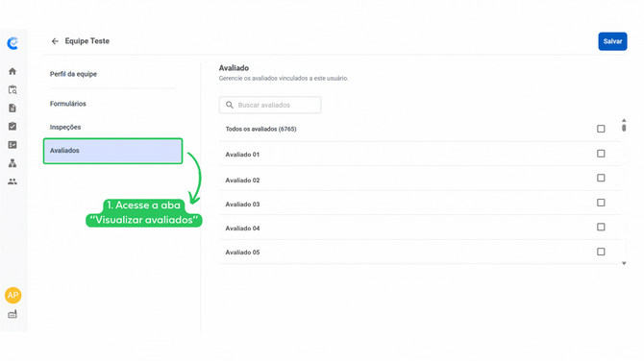Click the Avaliado 01 row text
Image resolution: width=644 pixels, height=361 pixels.
[242, 155]
